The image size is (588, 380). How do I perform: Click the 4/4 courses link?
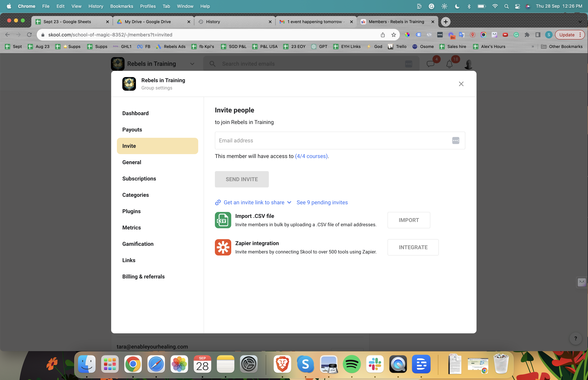(x=311, y=156)
